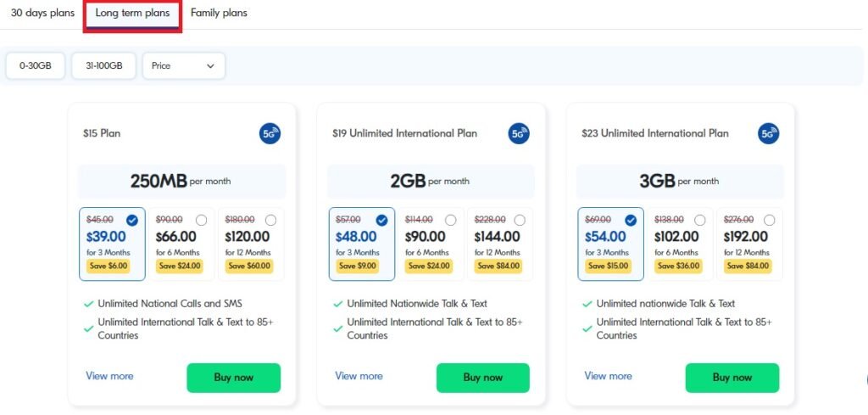
Task: Select the $120.00 for 12 Months option
Action: pos(251,244)
